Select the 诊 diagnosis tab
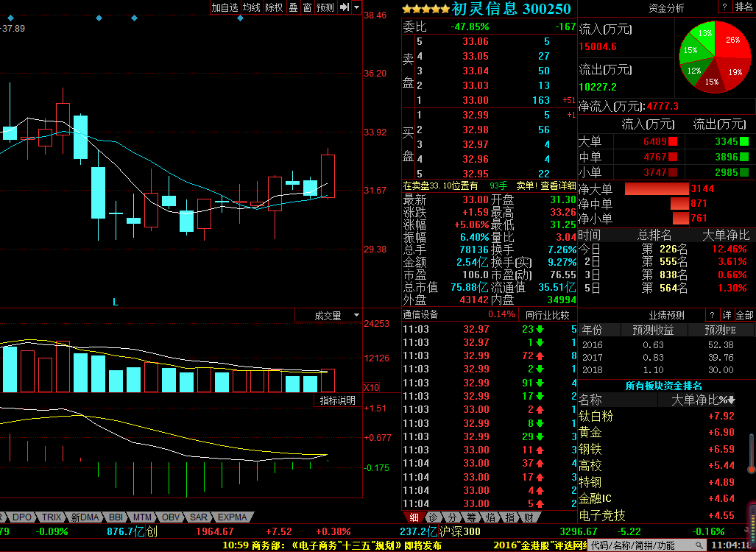This screenshot has height=552, width=756. coord(434,517)
